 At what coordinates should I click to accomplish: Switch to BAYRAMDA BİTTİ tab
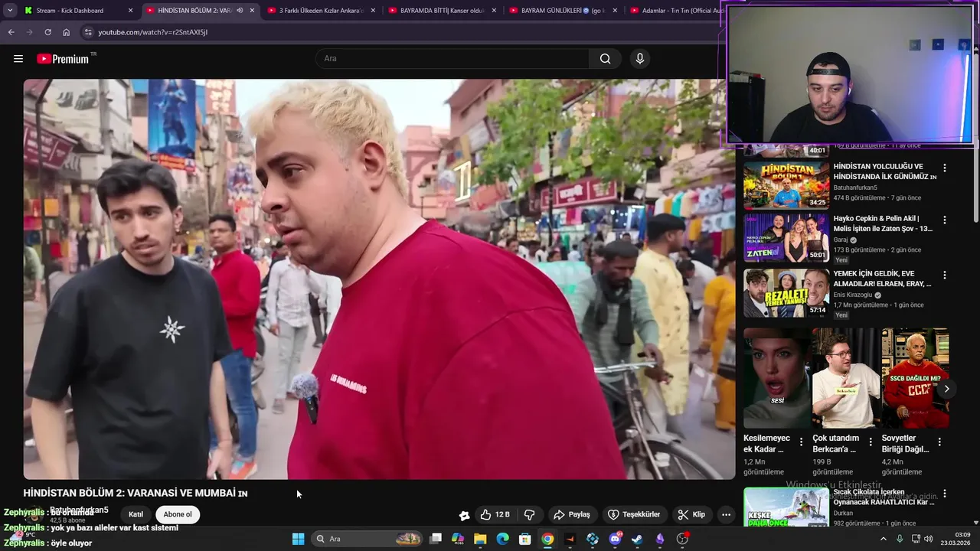pos(442,11)
